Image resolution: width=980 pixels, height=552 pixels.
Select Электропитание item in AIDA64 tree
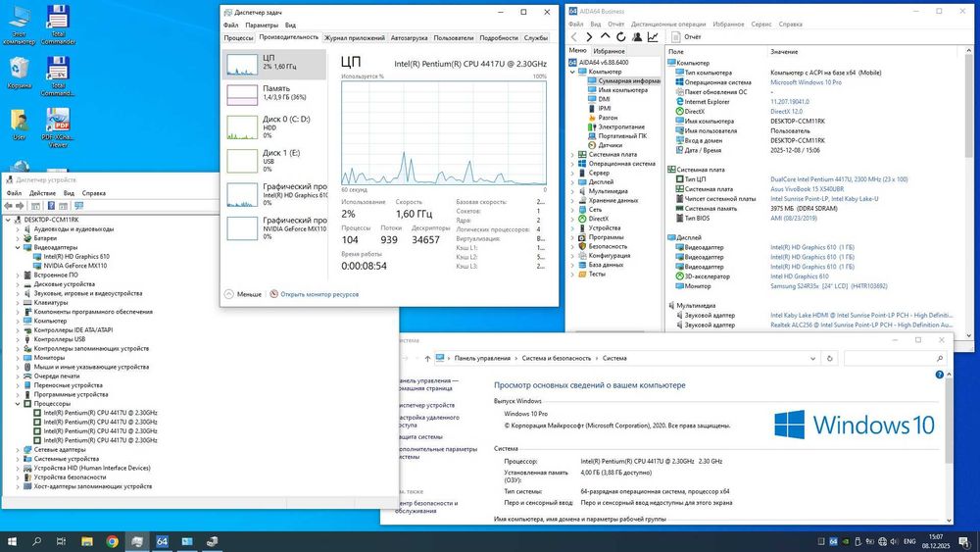click(x=621, y=126)
